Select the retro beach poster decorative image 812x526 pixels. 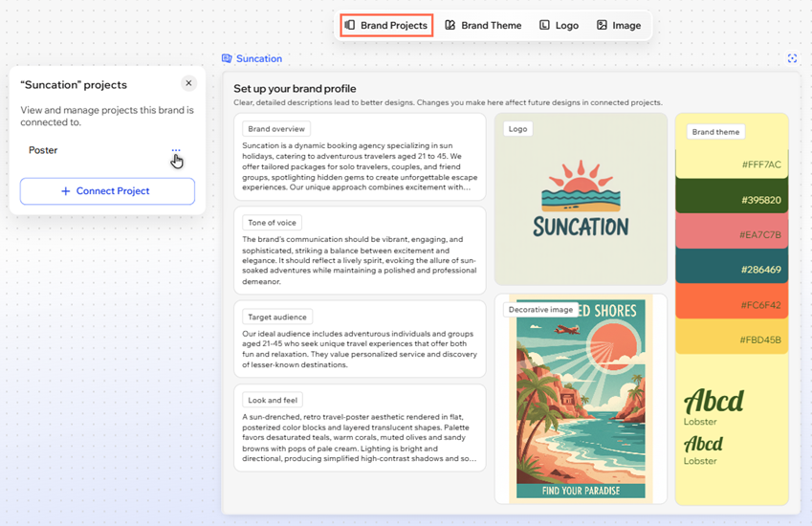pos(581,399)
